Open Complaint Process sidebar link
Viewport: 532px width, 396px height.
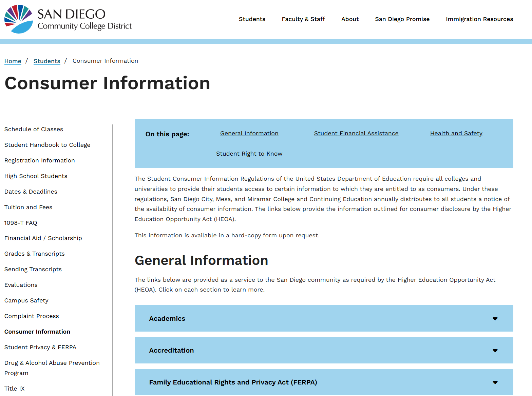(32, 316)
